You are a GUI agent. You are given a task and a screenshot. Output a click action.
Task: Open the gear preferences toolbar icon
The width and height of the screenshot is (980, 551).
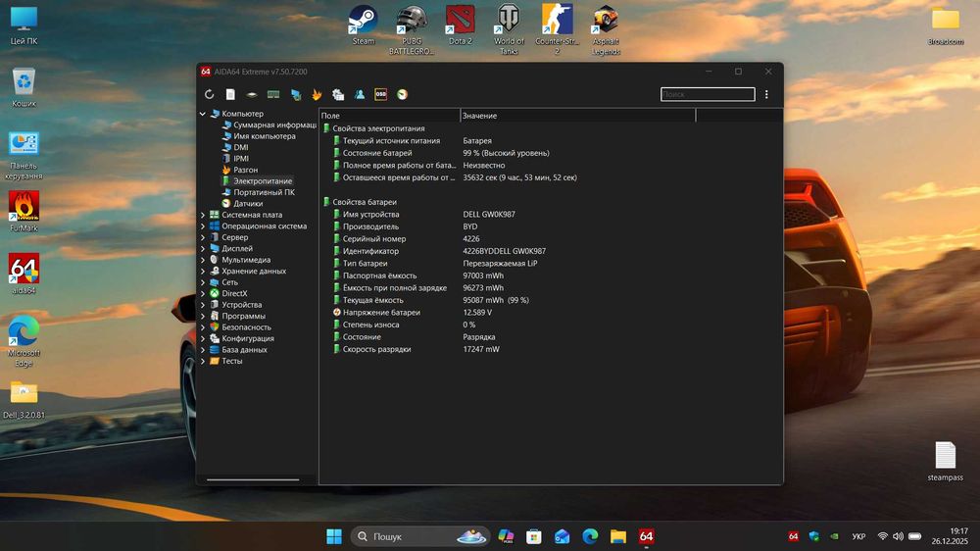click(338, 94)
